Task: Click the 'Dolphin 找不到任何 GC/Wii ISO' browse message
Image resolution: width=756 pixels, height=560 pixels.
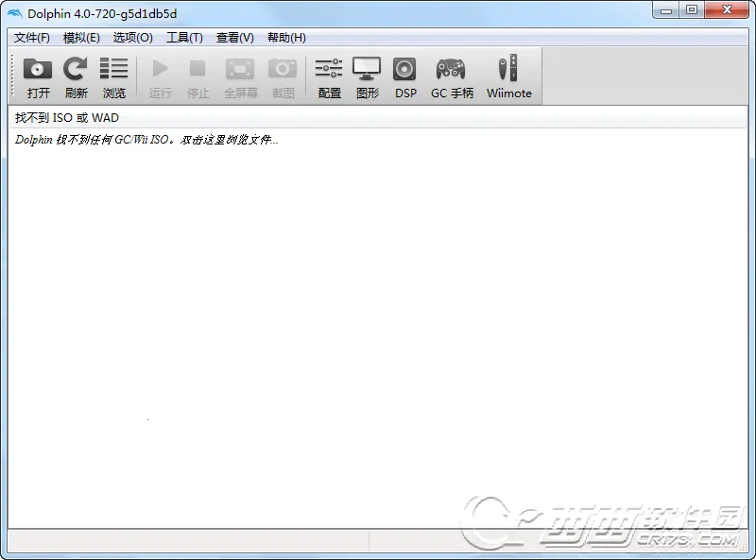Action: [x=146, y=141]
